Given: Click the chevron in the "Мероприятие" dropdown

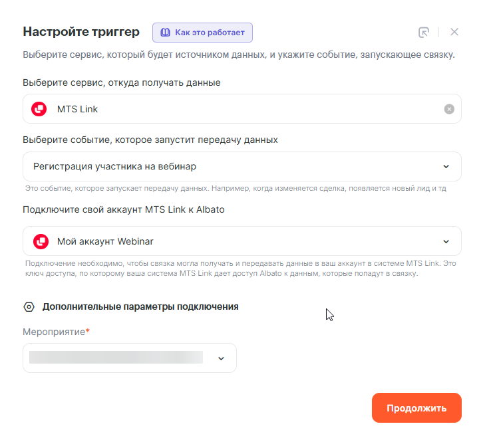Looking at the screenshot, I should point(222,358).
